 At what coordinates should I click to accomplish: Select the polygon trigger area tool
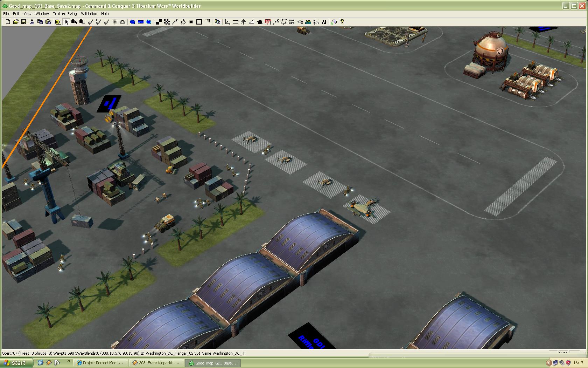[284, 22]
